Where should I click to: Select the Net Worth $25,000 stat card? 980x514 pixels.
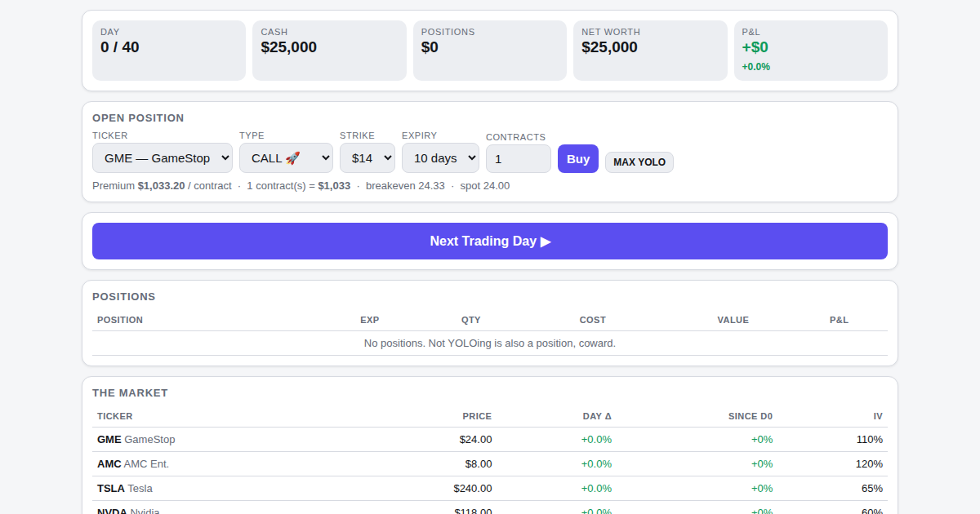650,51
